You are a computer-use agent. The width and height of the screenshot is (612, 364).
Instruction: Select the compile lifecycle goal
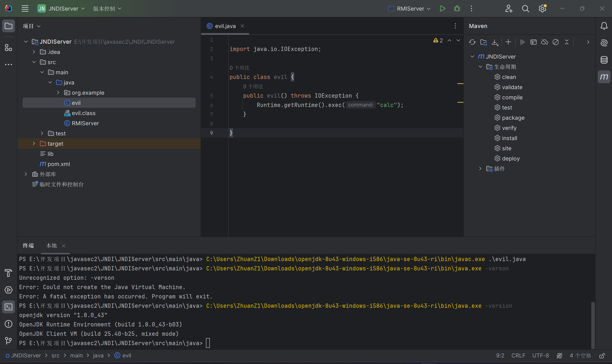[x=512, y=97]
